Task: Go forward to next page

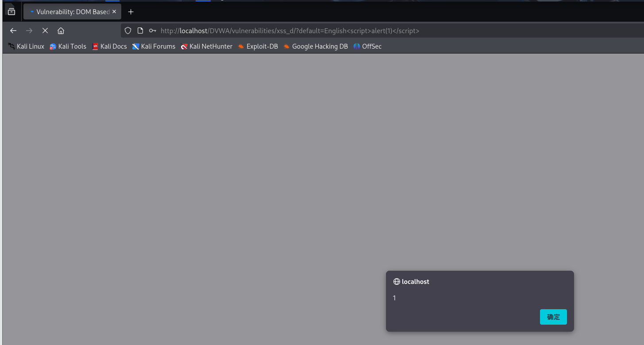Action: pos(29,31)
